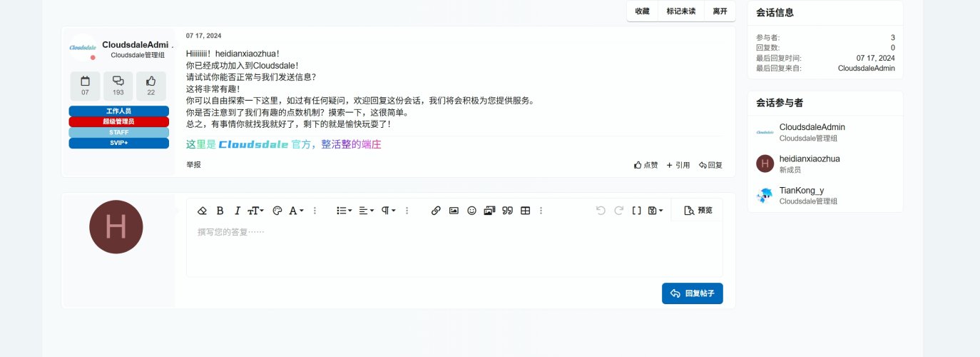The image size is (980, 357).
Task: Open TianKong_y in participants list
Action: (x=802, y=190)
